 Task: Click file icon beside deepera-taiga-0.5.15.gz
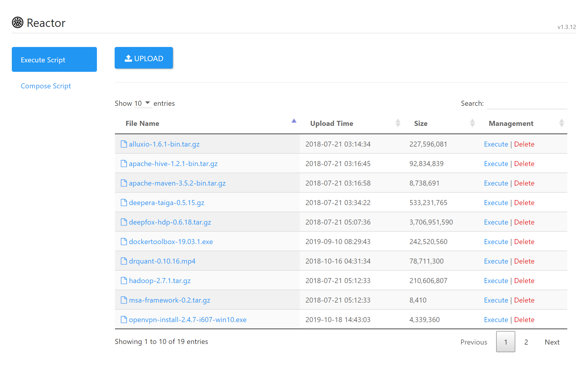coord(124,203)
